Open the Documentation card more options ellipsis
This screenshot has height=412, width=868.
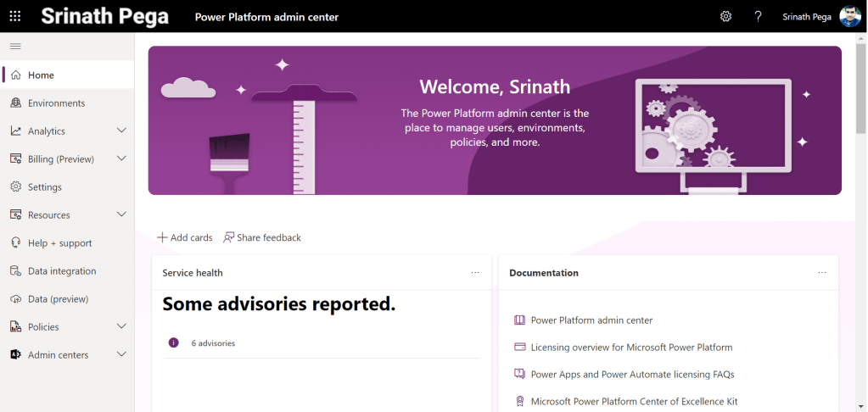[x=822, y=273]
